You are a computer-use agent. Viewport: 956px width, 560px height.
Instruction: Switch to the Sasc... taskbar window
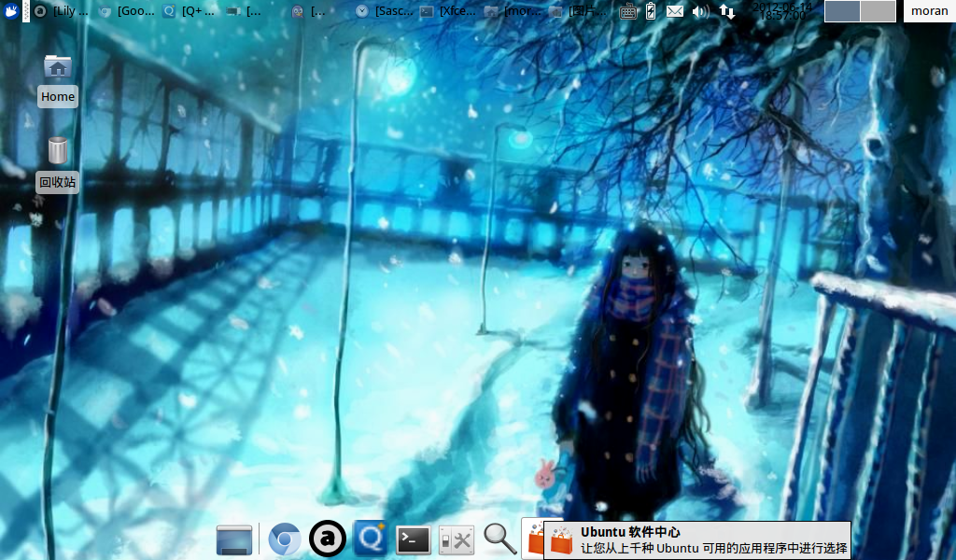point(385,11)
